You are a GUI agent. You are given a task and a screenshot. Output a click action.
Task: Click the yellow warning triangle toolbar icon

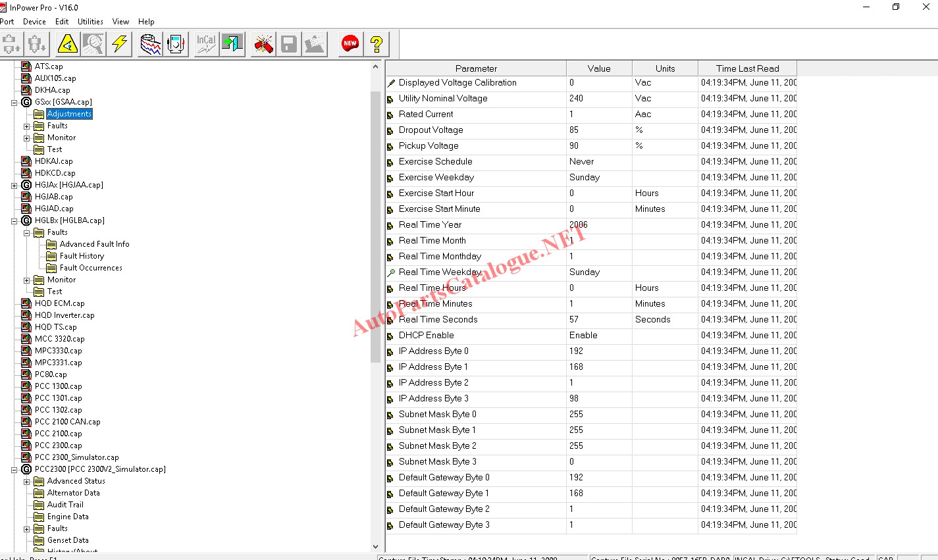[68, 44]
